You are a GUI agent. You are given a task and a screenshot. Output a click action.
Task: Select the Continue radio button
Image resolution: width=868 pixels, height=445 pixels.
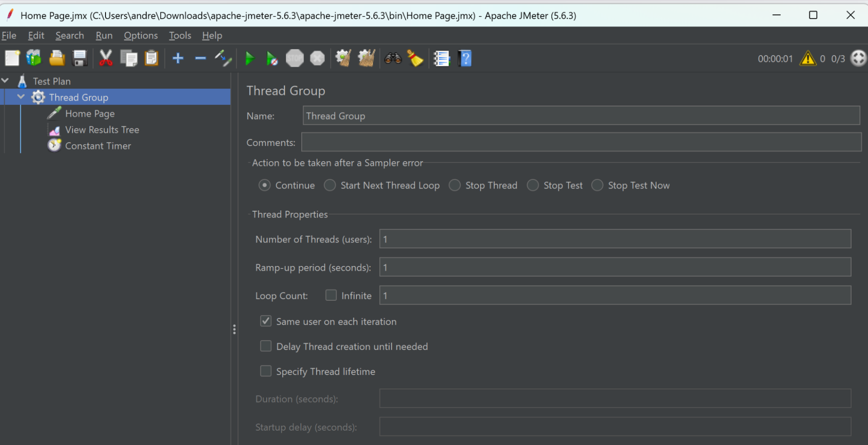264,185
